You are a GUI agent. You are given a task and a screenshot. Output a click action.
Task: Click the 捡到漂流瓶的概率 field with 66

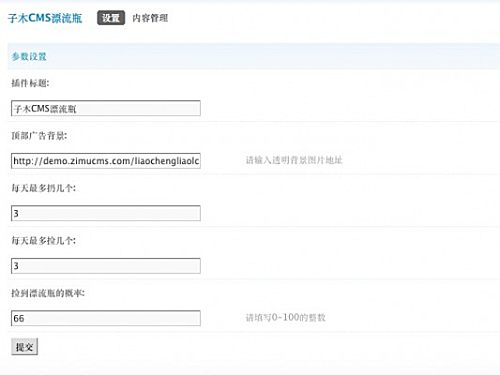[x=106, y=318]
